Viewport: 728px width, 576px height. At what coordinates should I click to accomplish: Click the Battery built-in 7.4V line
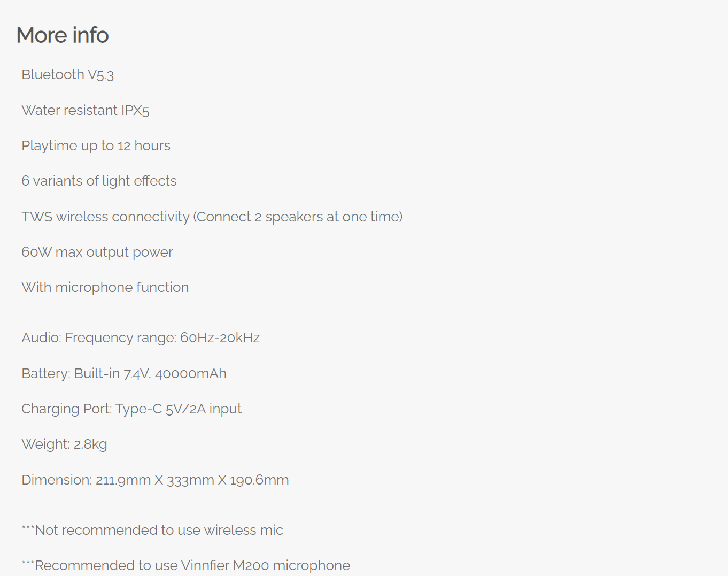click(124, 373)
